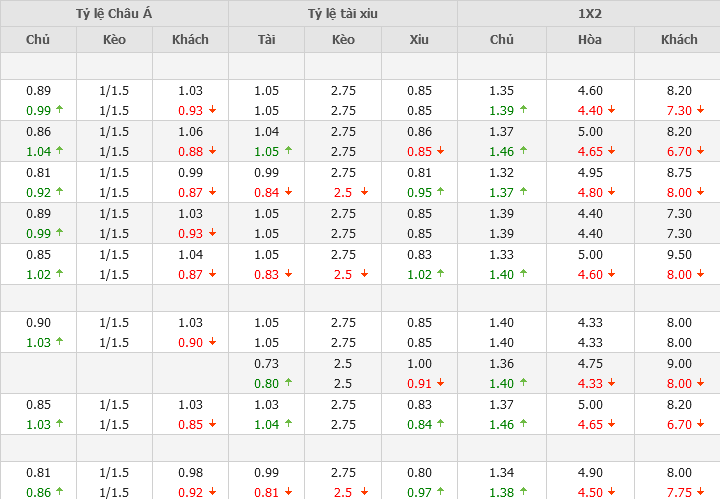The width and height of the screenshot is (720, 499).
Task: Select the 9.50 away odds cell
Action: (x=679, y=254)
